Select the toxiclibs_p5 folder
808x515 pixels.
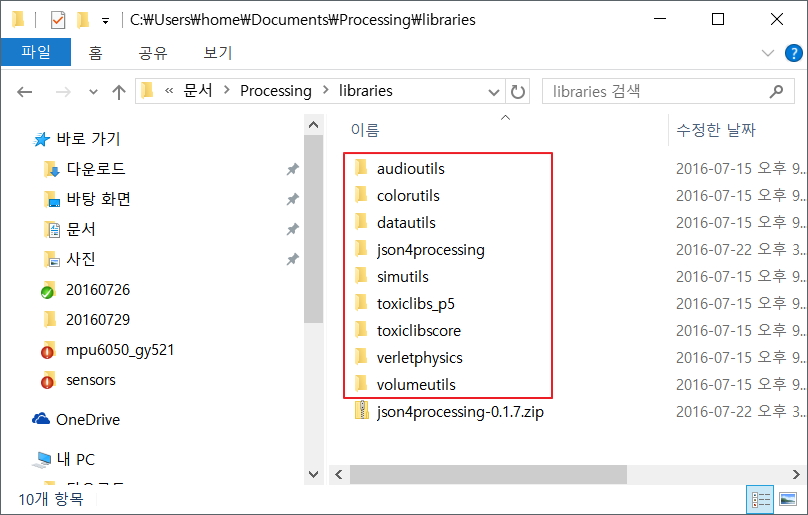click(x=416, y=304)
